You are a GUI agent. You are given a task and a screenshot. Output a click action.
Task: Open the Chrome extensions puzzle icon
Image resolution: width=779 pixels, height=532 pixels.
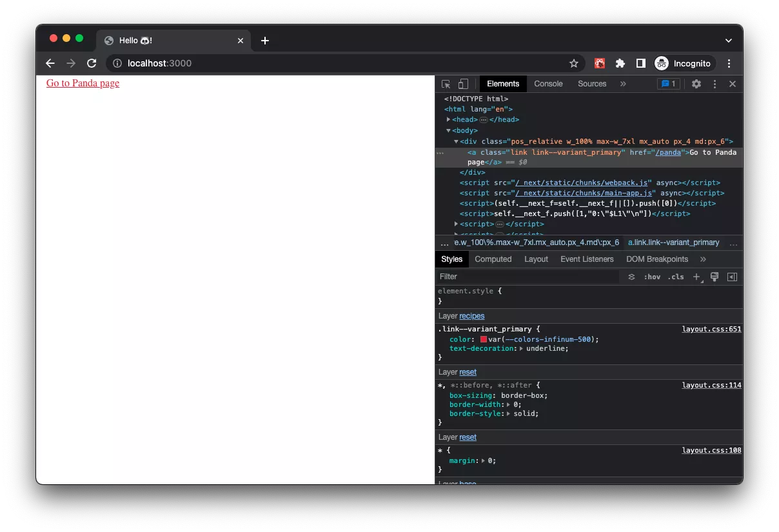pyautogui.click(x=620, y=63)
